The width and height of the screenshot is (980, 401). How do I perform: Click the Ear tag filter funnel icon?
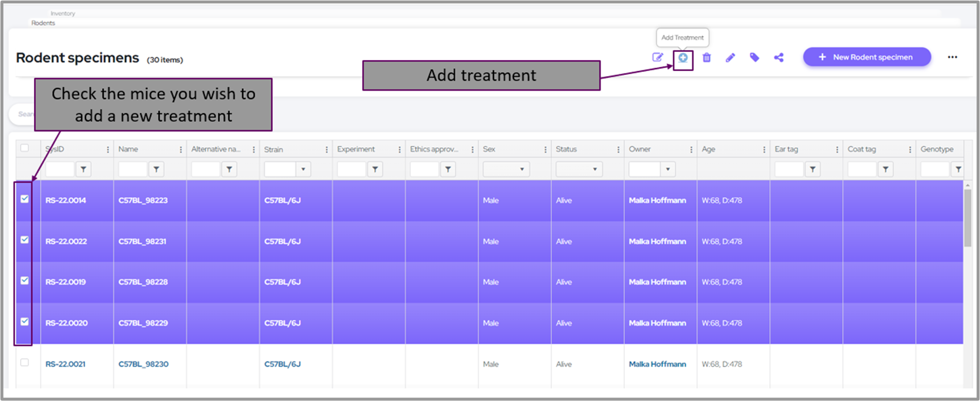pyautogui.click(x=813, y=169)
